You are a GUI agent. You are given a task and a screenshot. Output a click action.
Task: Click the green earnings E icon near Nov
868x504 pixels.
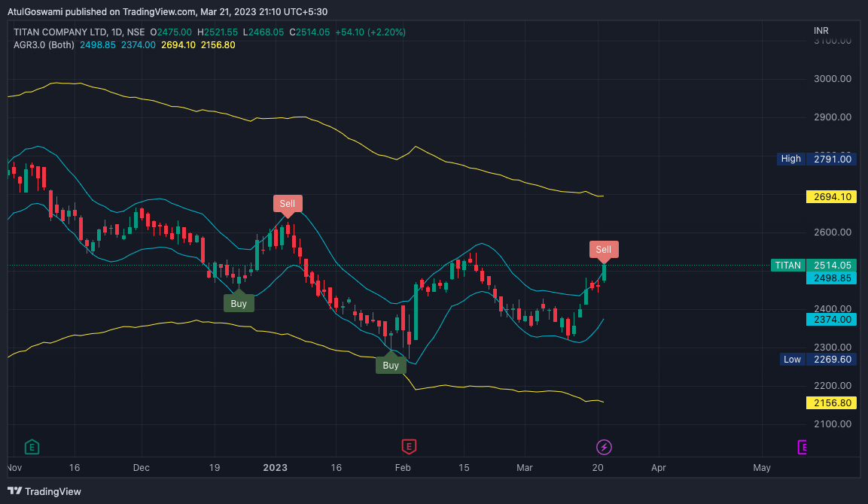[x=32, y=447]
